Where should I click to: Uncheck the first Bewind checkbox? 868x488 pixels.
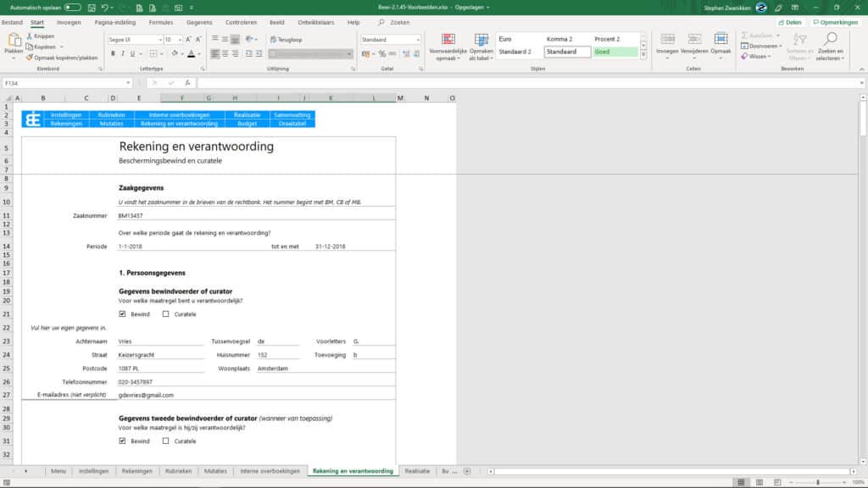(x=124, y=313)
